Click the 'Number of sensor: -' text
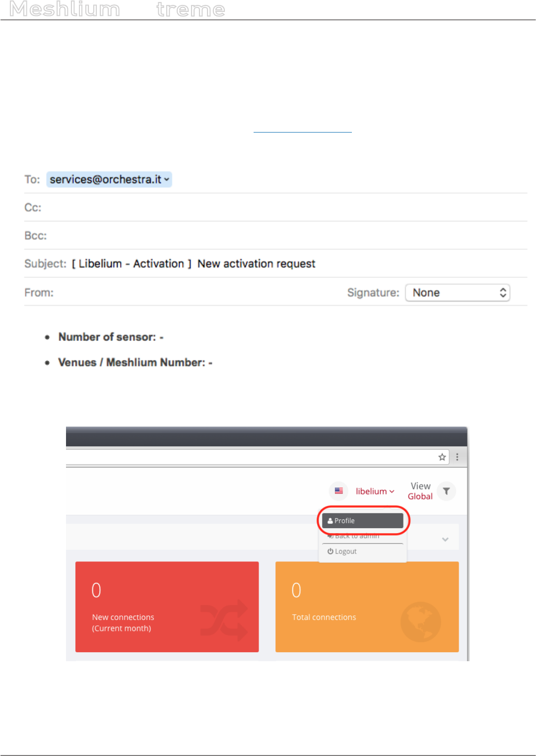Viewport: 536px width, 756px height. [111, 337]
